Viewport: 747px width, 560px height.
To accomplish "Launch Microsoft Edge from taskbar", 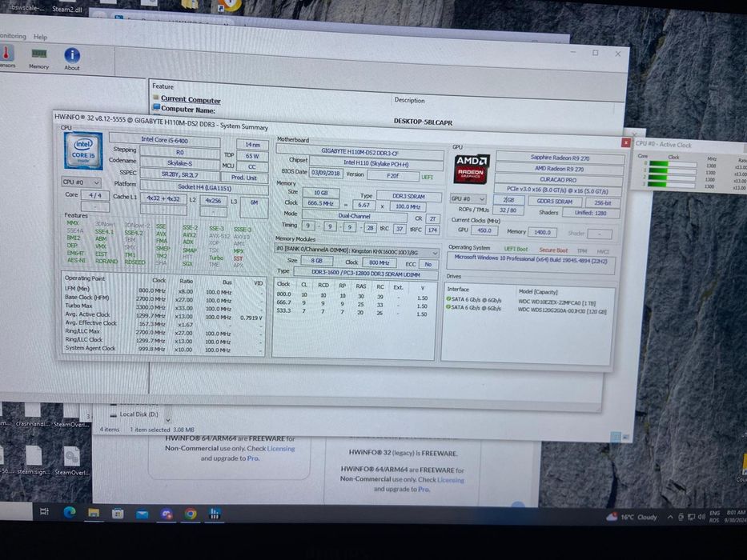I will pos(70,512).
